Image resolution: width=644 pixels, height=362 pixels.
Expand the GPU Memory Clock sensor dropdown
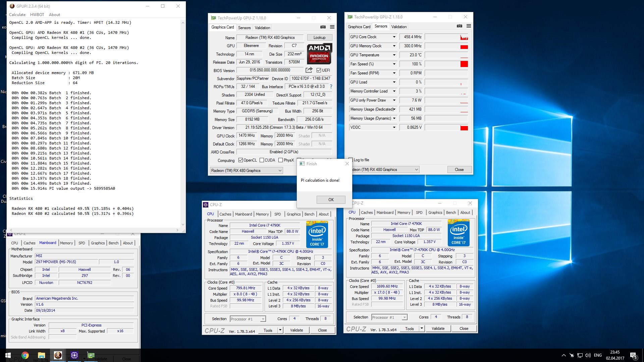click(x=394, y=46)
